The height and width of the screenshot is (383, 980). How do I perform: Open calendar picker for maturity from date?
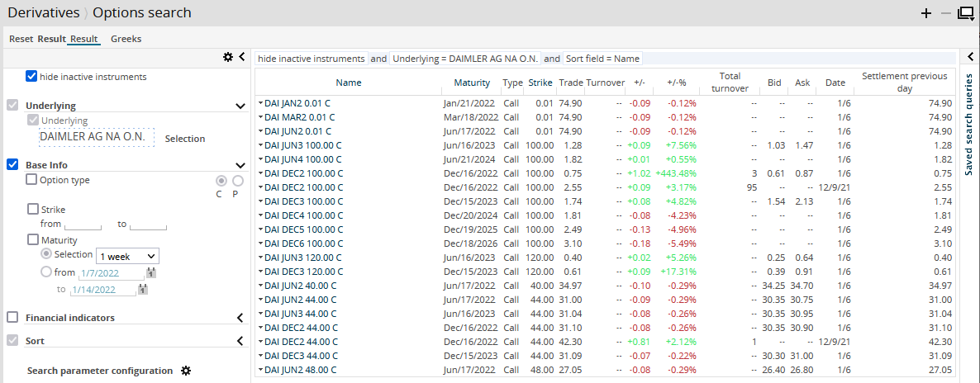click(x=151, y=272)
